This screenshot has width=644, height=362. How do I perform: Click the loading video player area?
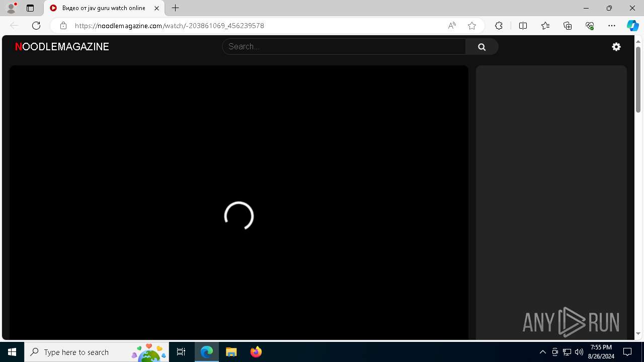pos(239,203)
